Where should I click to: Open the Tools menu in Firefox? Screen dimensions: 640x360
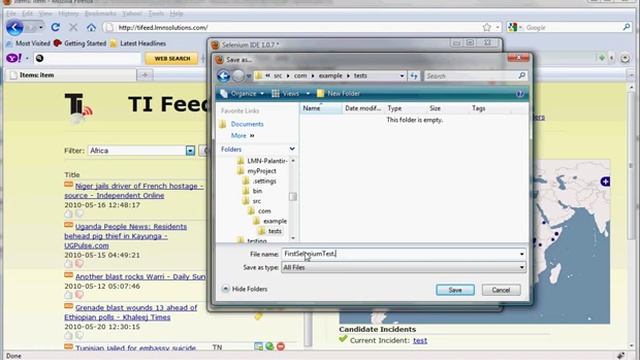pyautogui.click(x=156, y=13)
